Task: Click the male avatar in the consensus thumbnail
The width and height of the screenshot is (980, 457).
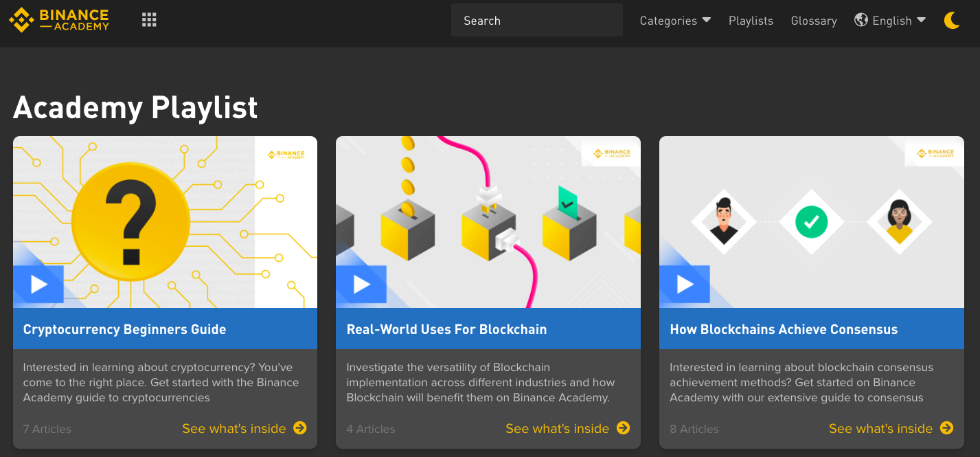Action: (x=724, y=221)
